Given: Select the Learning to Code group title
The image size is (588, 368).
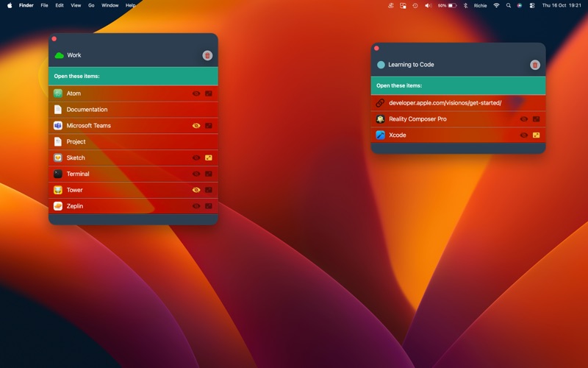Looking at the screenshot, I should click(411, 65).
